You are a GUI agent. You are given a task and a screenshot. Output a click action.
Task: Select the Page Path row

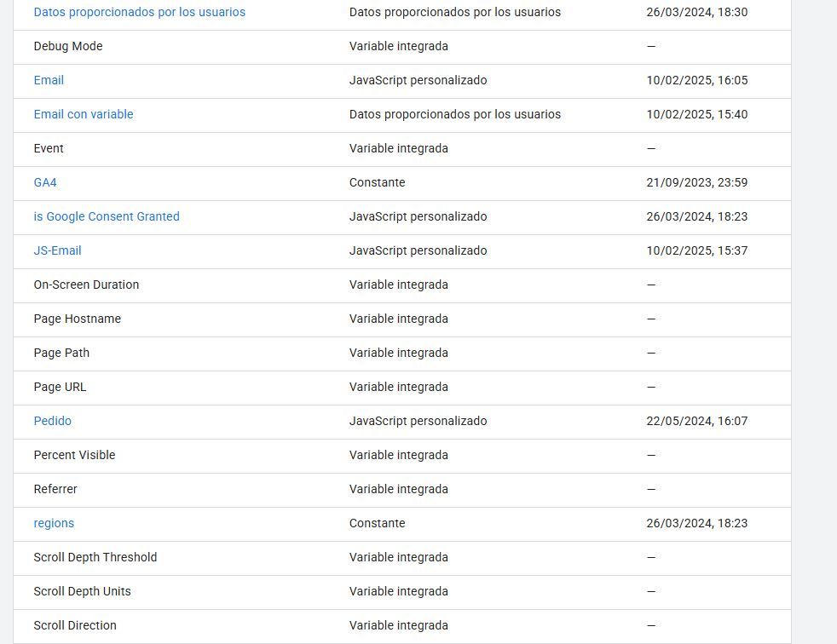tap(402, 354)
